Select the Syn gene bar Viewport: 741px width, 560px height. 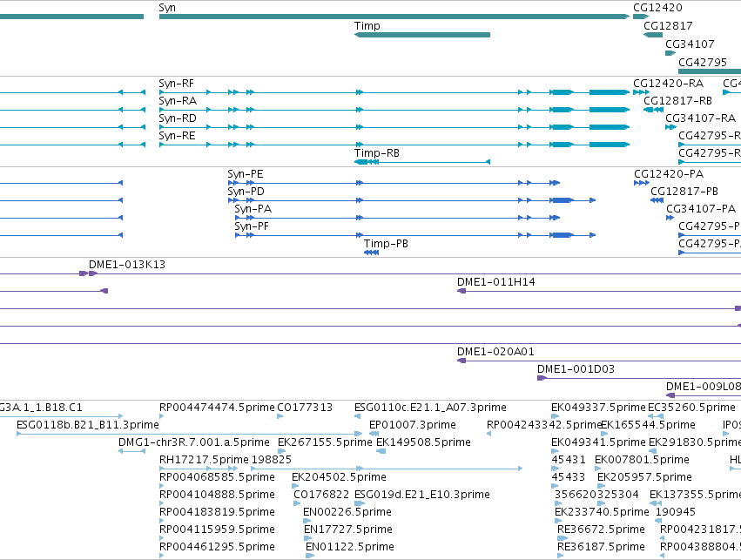pos(394,17)
